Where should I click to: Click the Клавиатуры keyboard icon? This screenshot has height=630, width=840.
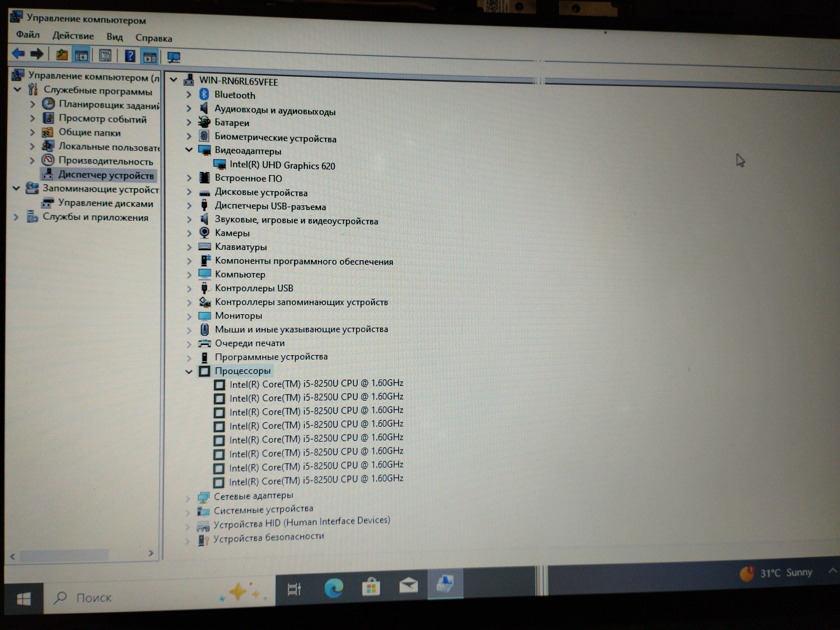tap(204, 246)
